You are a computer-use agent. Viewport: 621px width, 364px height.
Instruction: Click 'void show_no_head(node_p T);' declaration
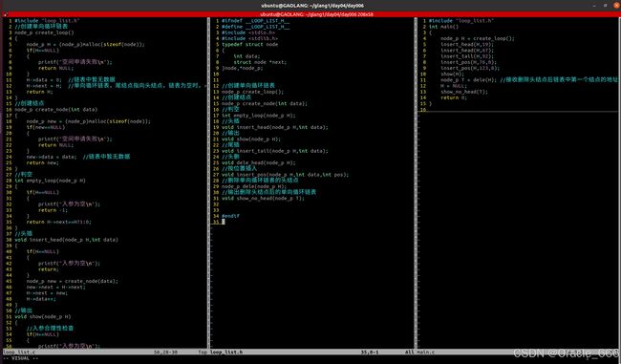point(263,198)
